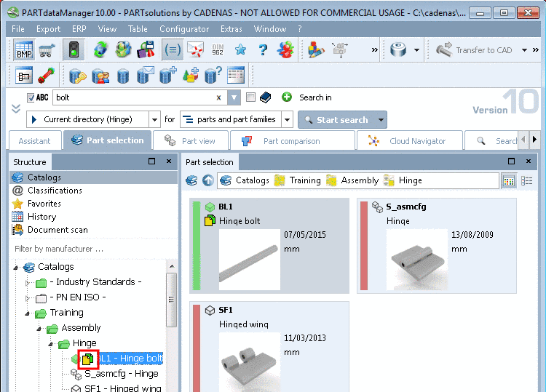The width and height of the screenshot is (546, 392).
Task: Click the SF1 Hinged wing thumbnail
Action: (x=249, y=361)
